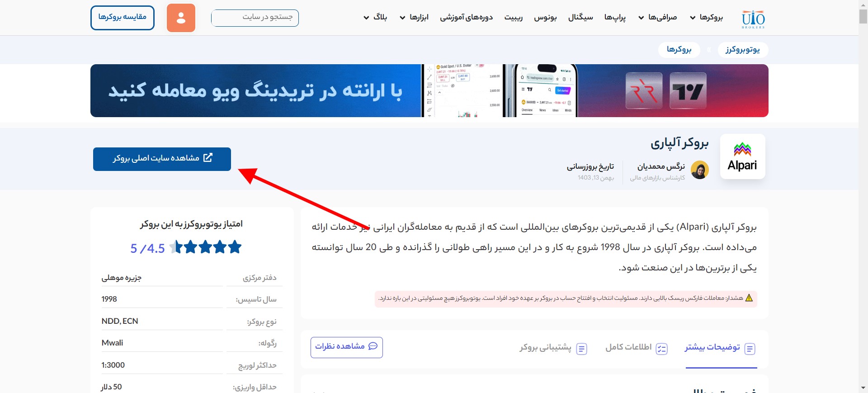The height and width of the screenshot is (393, 868).
Task: Click the star rating icons
Action: coord(206,247)
